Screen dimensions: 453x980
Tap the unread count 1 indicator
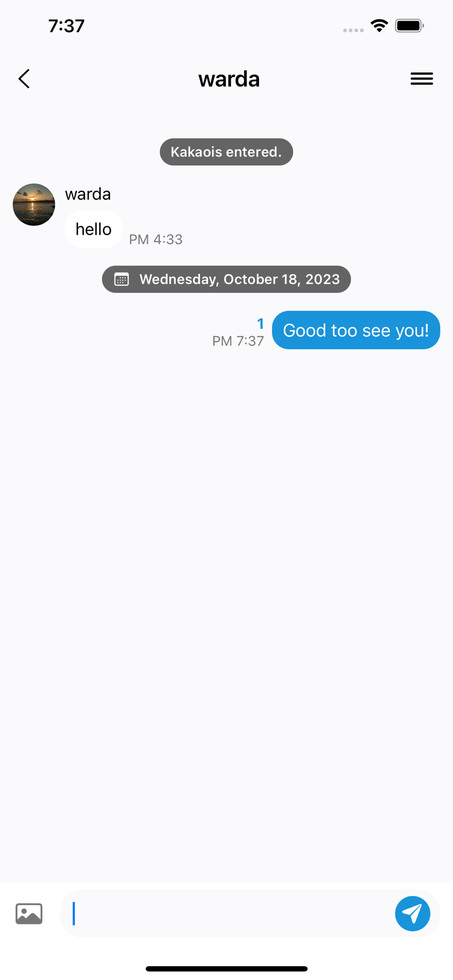click(260, 324)
